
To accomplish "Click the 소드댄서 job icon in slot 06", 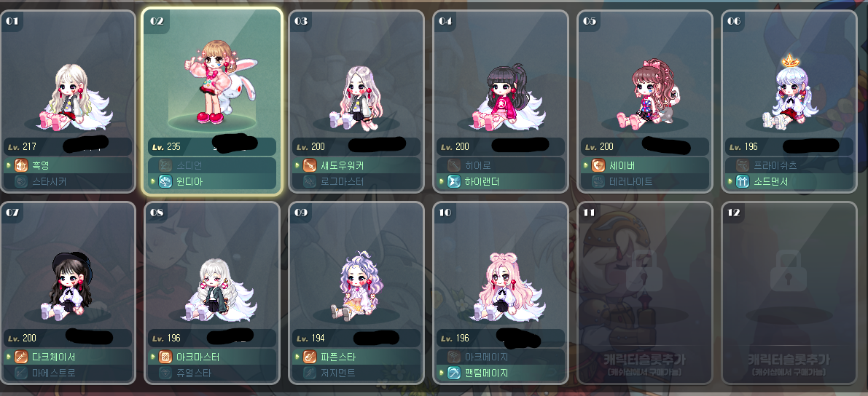I will tap(743, 181).
